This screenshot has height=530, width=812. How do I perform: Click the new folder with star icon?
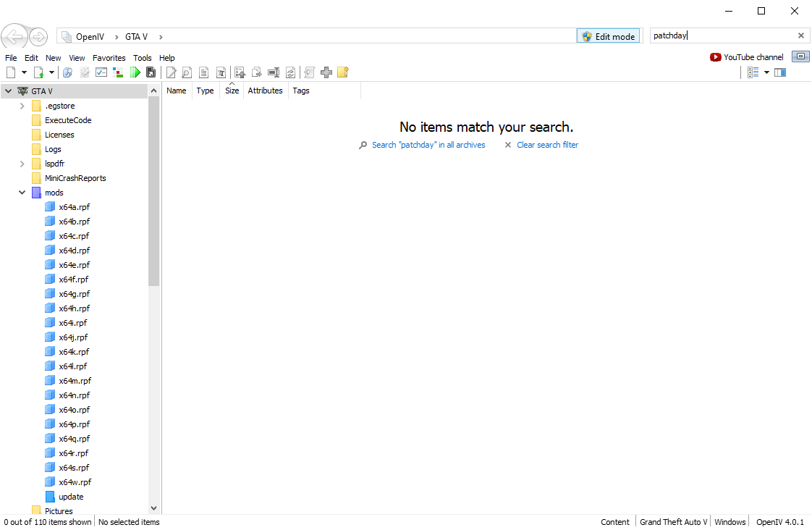click(x=343, y=72)
